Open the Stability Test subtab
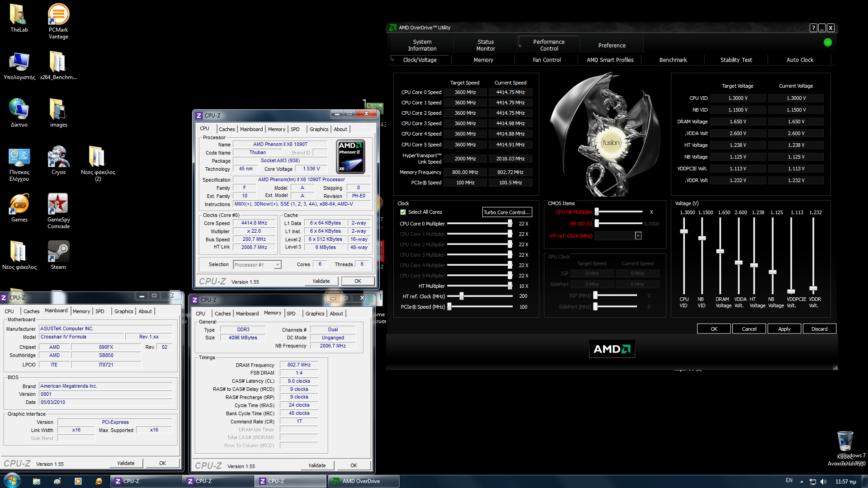 [x=736, y=60]
